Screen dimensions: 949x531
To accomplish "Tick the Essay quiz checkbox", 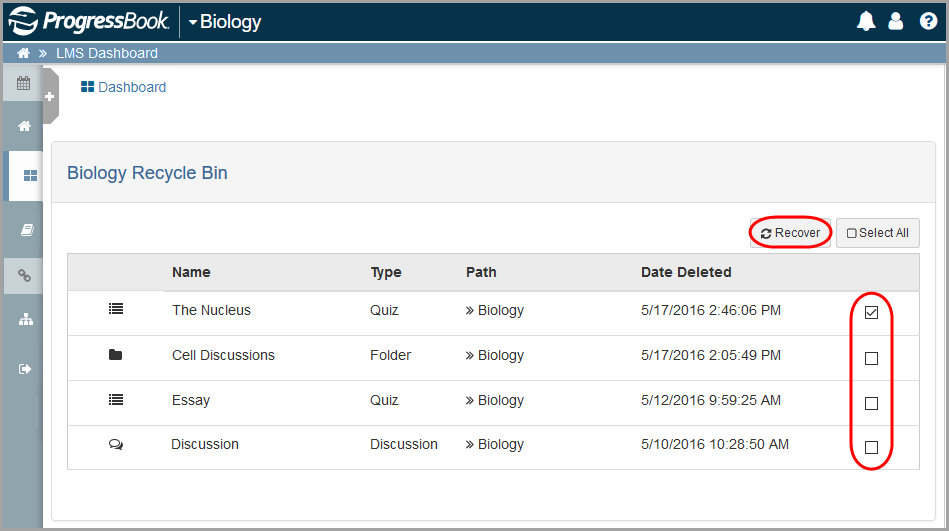I will tap(871, 403).
